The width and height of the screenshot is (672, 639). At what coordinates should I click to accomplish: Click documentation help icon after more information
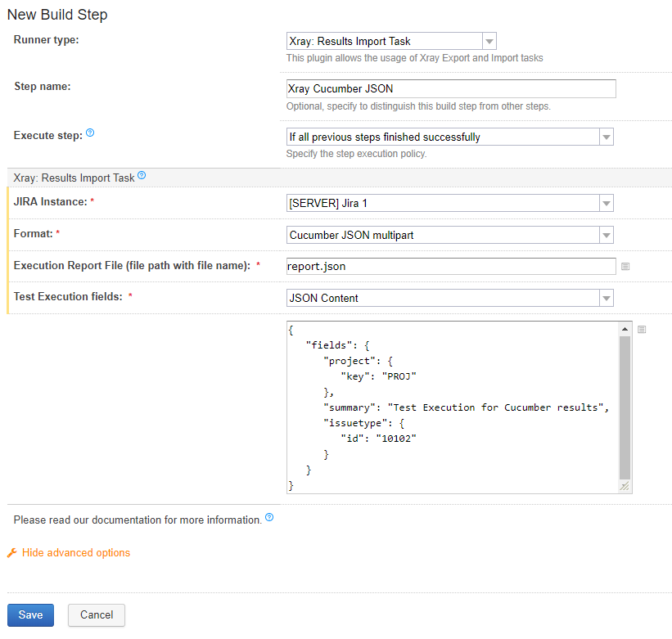(269, 517)
